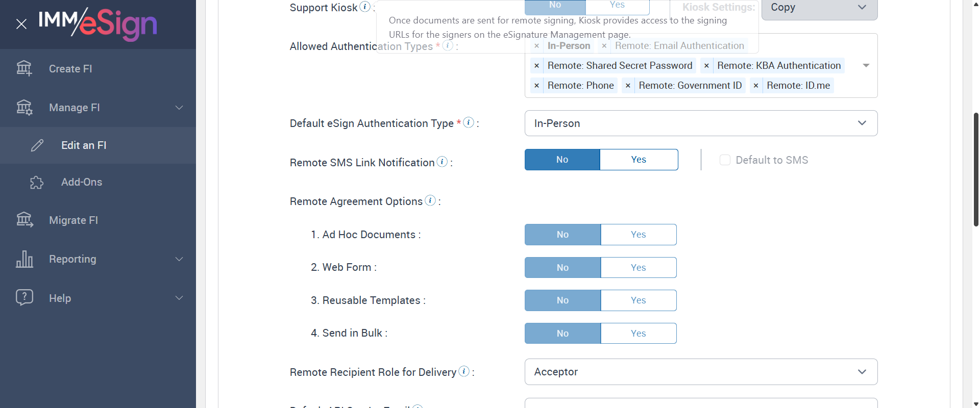The width and height of the screenshot is (980, 408).
Task: Click the Add-Ons puzzle piece icon
Action: [x=37, y=183]
